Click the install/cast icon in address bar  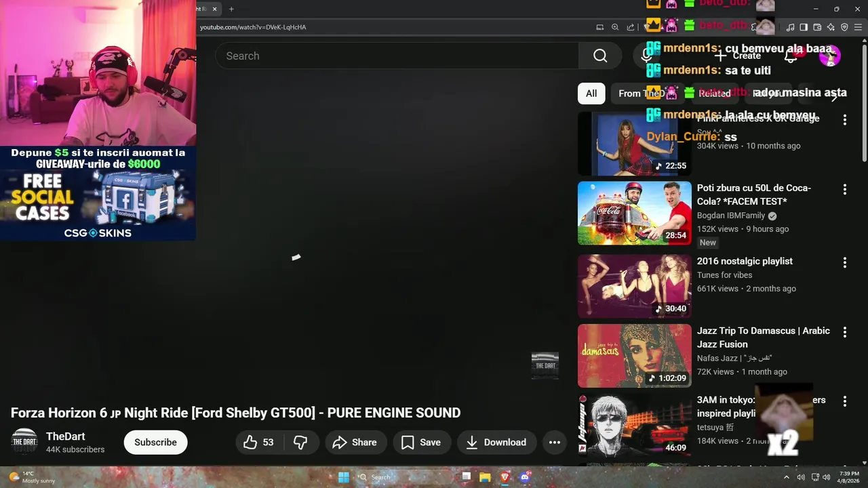point(600,27)
